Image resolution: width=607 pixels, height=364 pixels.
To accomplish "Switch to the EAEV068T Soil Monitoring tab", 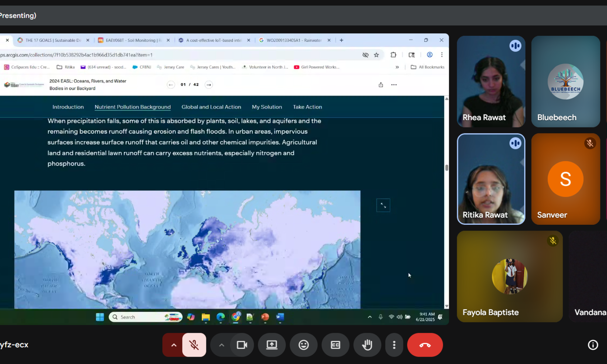I will point(134,40).
